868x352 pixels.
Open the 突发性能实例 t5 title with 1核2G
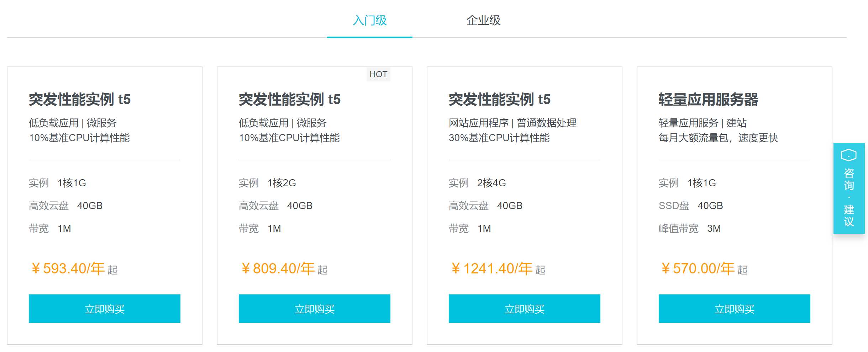pos(290,99)
